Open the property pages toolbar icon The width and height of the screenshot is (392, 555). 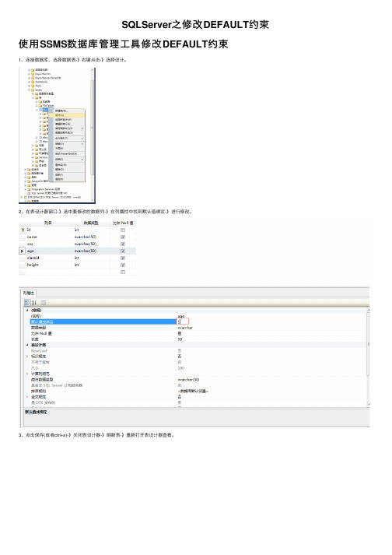pos(43,303)
